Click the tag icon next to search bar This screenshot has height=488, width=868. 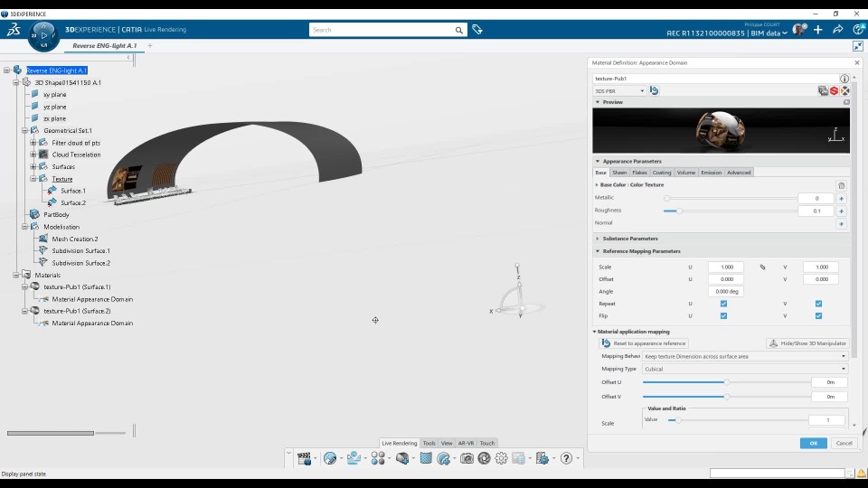477,30
